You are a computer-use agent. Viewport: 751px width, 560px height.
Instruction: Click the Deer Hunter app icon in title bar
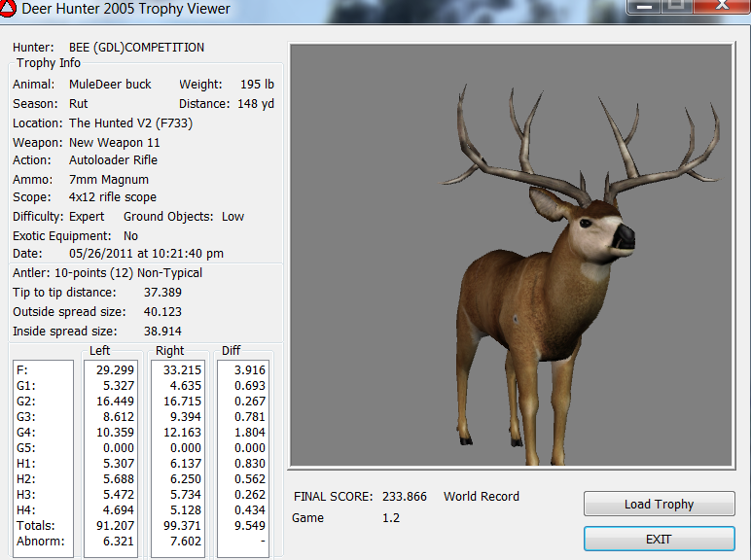tap(9, 9)
